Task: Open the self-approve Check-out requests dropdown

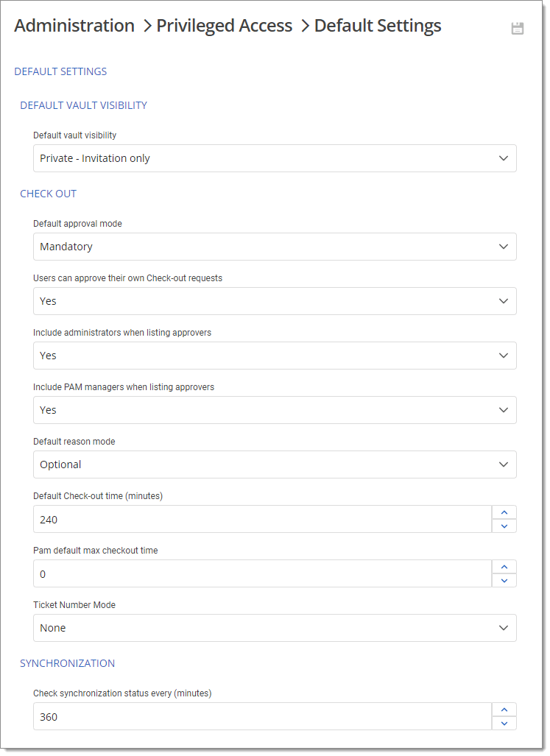Action: pos(275,301)
